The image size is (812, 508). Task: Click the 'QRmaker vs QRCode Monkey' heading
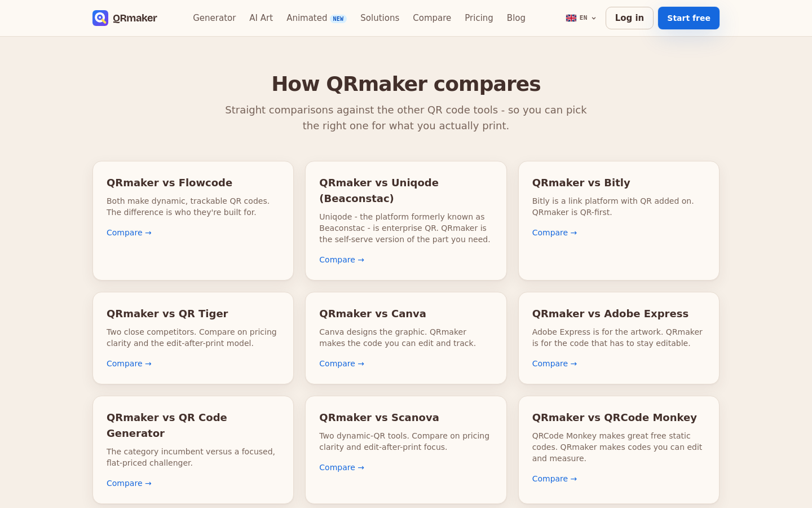[615, 418]
